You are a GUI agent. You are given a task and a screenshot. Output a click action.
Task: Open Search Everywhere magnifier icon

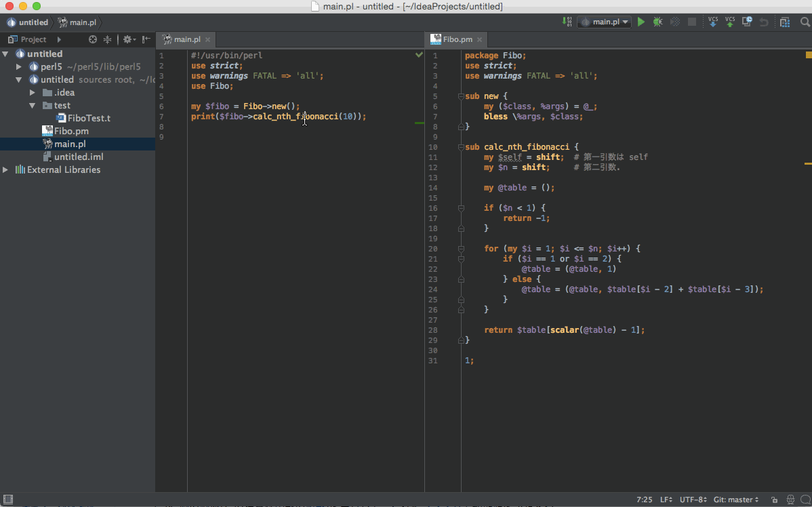(x=805, y=22)
